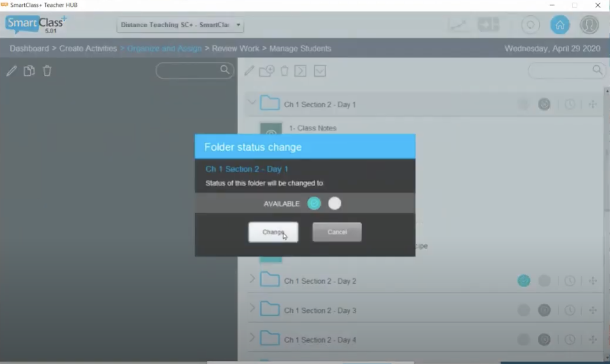Click the left panel search field
This screenshot has width=610, height=364.
click(x=190, y=71)
